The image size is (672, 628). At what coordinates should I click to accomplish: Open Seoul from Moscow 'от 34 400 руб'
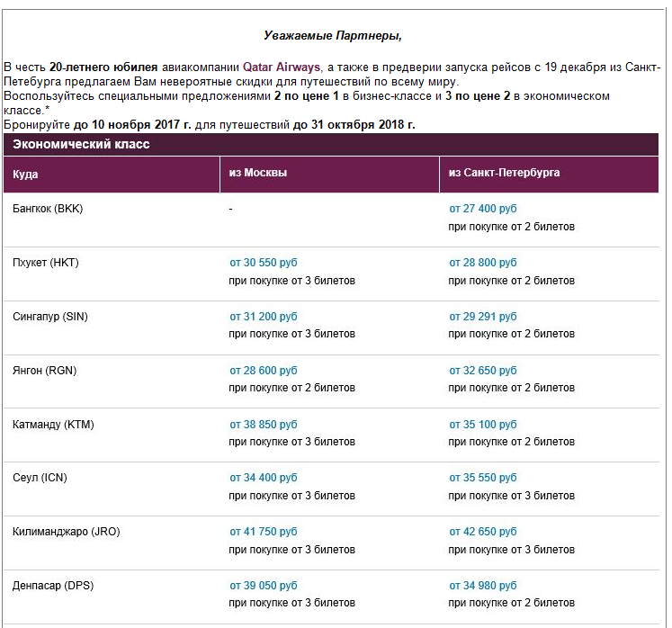[264, 478]
